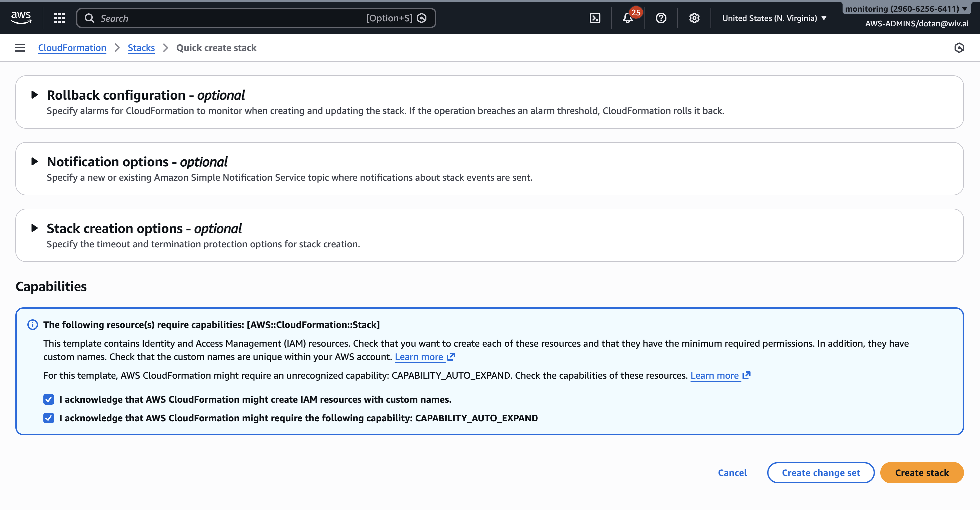Click the Create stack button
Image resolution: width=980 pixels, height=510 pixels.
click(x=921, y=473)
